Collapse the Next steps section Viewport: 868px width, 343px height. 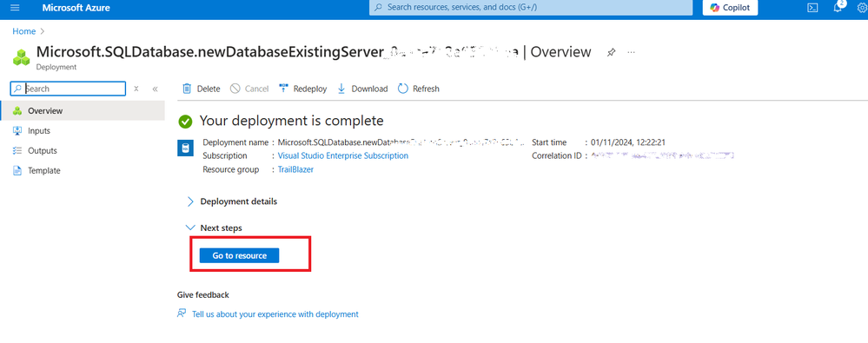214,228
